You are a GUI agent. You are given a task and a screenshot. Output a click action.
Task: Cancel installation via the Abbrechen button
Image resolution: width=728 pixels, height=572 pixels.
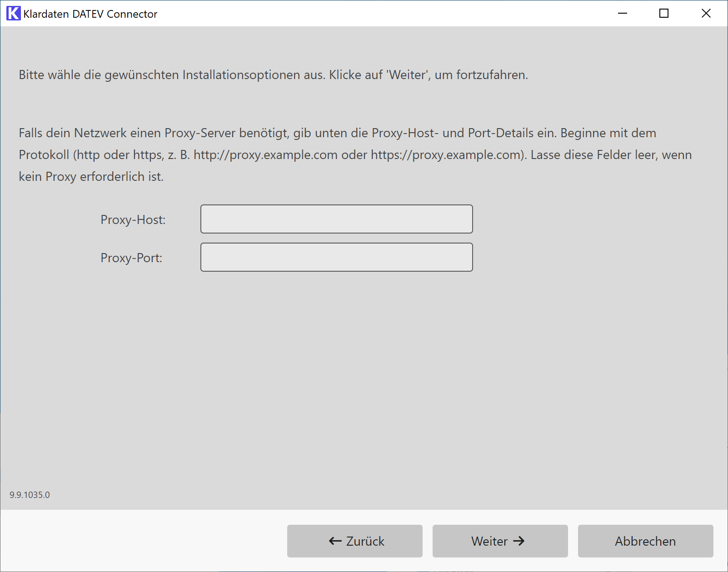(x=645, y=541)
